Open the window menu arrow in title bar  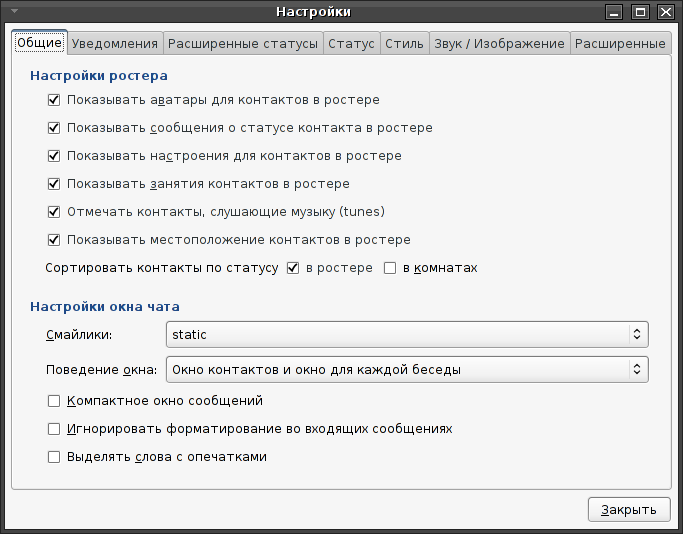(14, 11)
